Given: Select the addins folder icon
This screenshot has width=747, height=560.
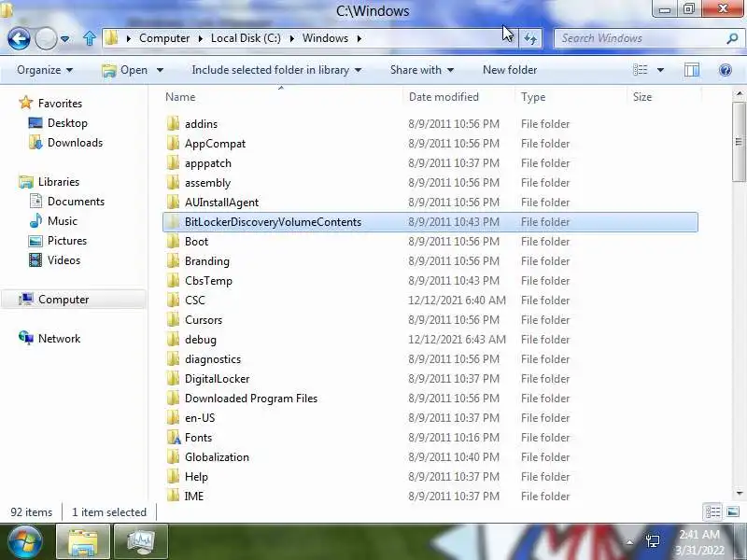Looking at the screenshot, I should pos(174,124).
